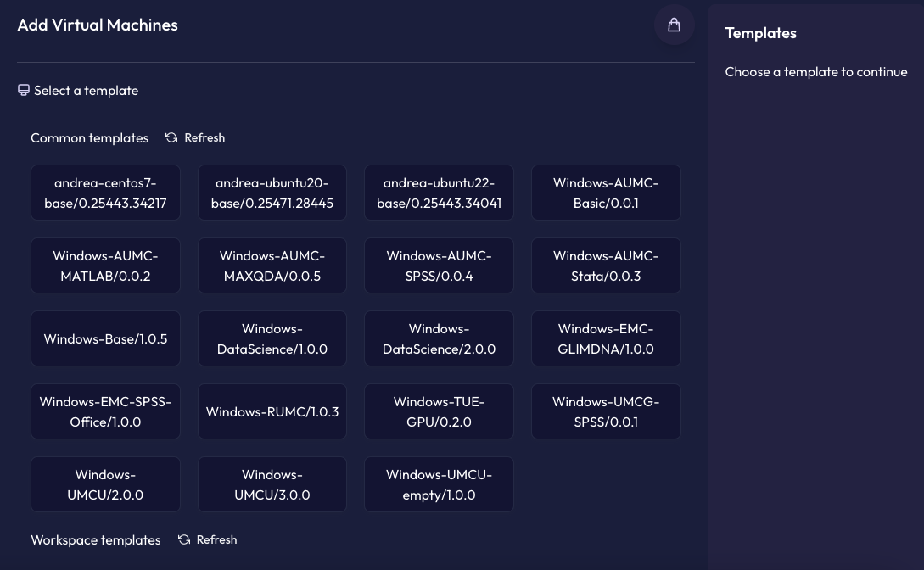924x570 pixels.
Task: Click the Workspace templates section label
Action: (x=96, y=540)
